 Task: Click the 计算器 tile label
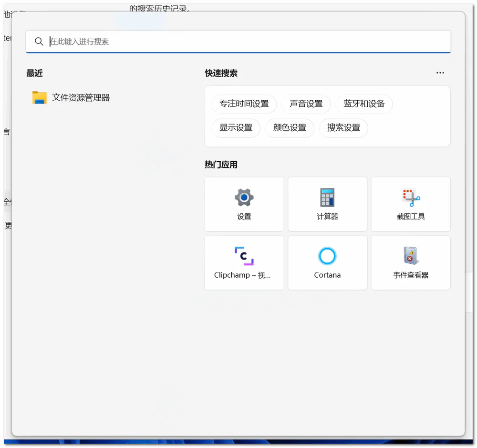click(327, 217)
